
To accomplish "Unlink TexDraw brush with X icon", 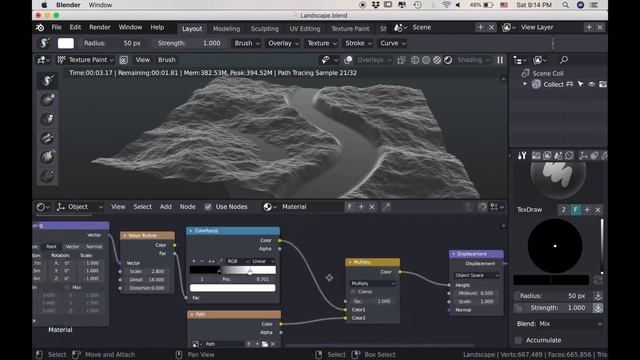I will (x=598, y=209).
